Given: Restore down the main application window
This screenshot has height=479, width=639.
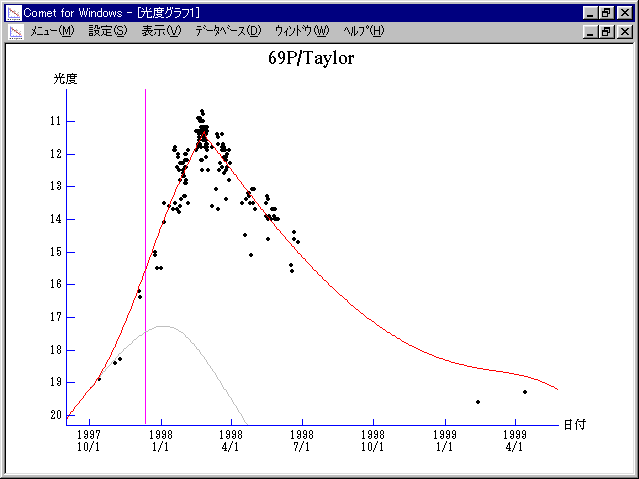Looking at the screenshot, I should pyautogui.click(x=606, y=12).
